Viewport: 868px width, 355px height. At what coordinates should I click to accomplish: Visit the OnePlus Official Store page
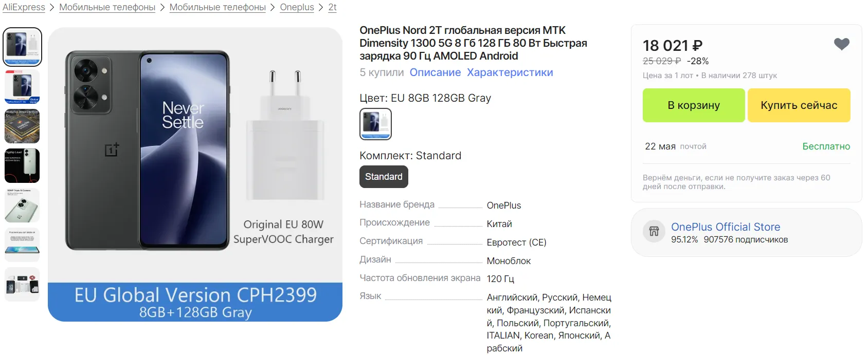coord(726,227)
